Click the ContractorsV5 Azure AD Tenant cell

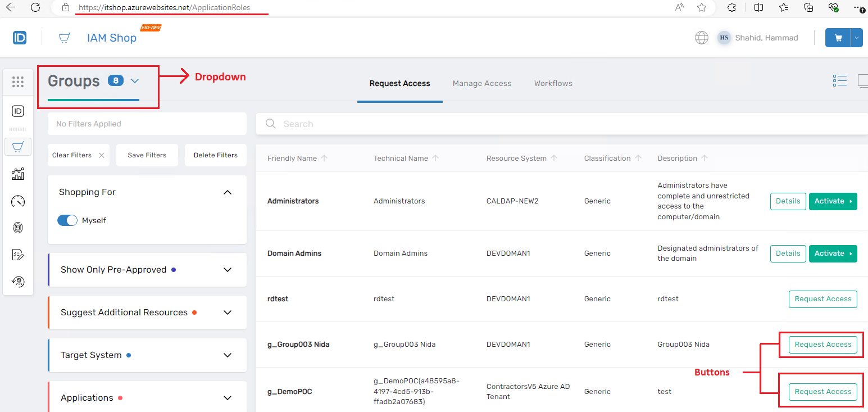[528, 392]
